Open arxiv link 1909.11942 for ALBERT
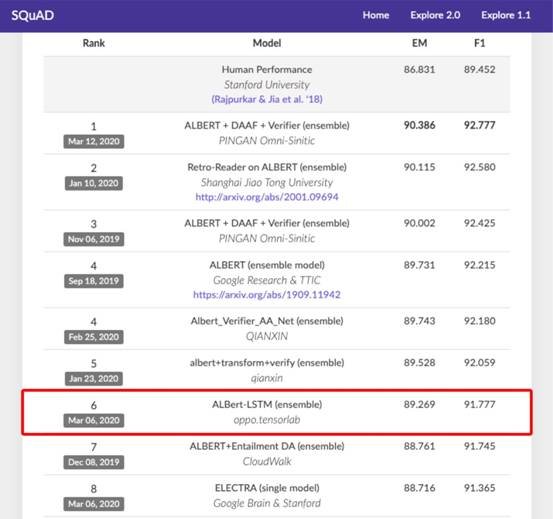 click(x=267, y=294)
